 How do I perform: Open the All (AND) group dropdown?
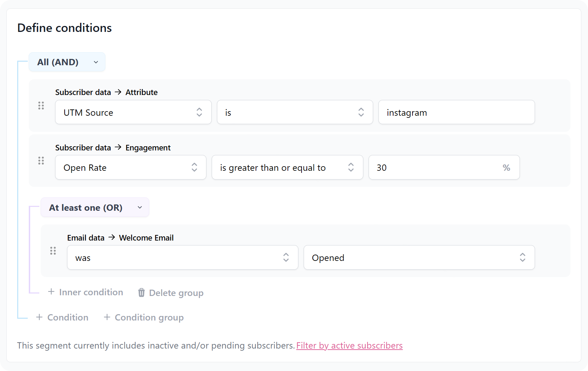coord(67,62)
